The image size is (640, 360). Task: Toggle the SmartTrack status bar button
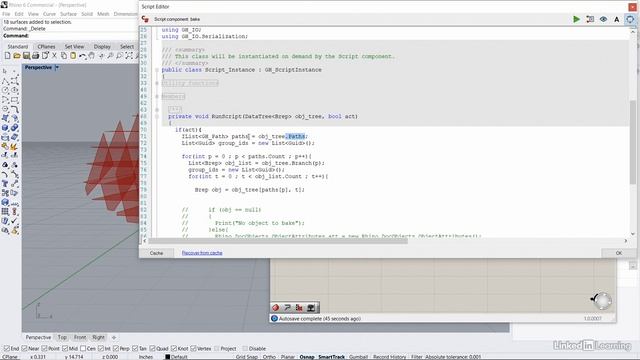[331, 357]
